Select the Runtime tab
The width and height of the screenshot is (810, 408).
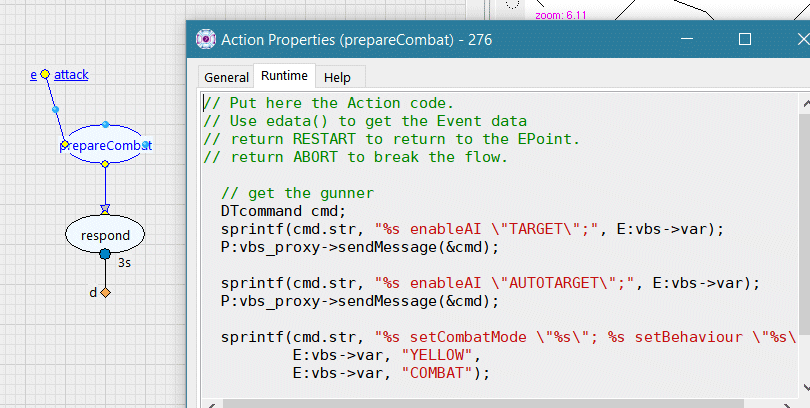pyautogui.click(x=285, y=76)
